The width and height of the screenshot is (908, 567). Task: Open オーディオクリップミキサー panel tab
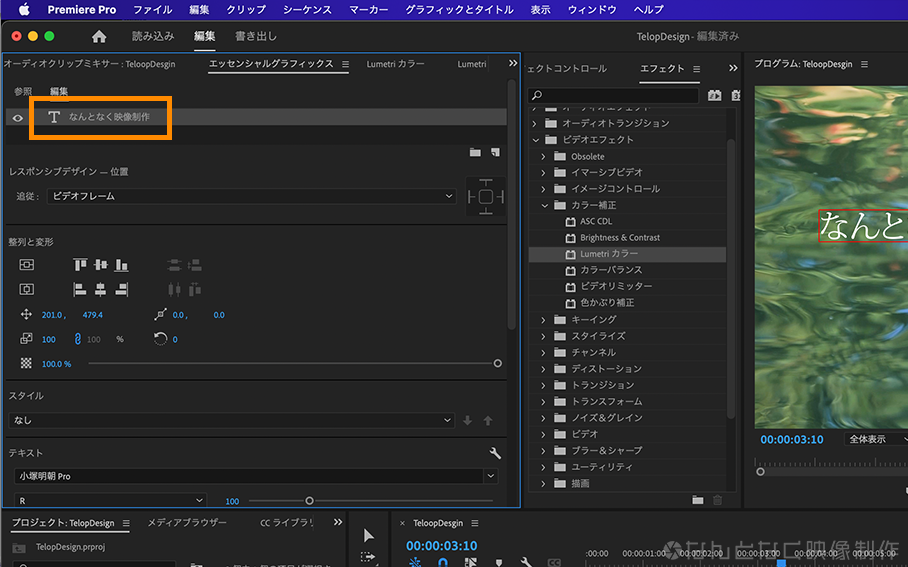(x=89, y=64)
